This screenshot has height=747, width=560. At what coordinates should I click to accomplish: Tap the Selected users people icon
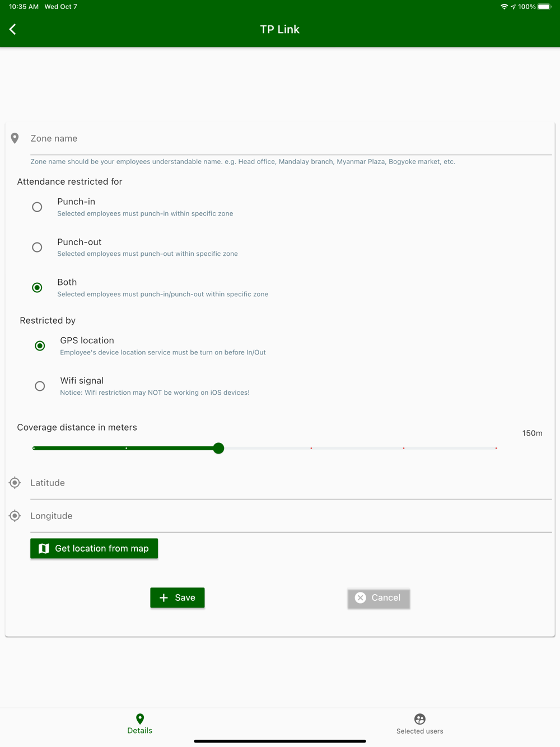pyautogui.click(x=420, y=719)
